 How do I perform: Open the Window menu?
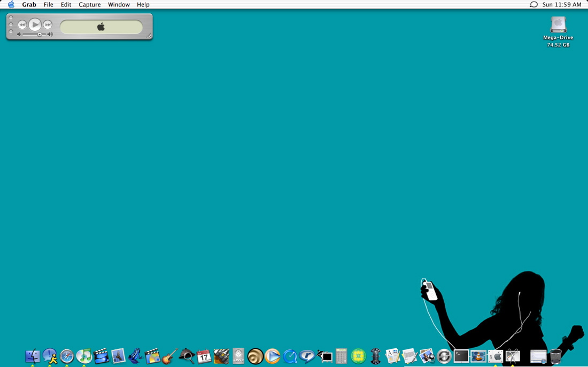[x=119, y=4]
